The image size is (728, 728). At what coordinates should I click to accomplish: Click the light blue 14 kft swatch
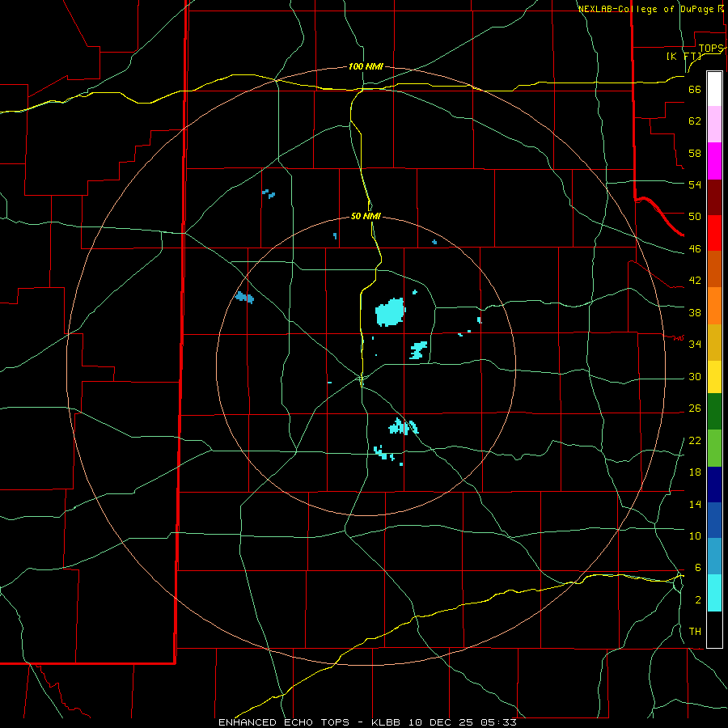(x=714, y=557)
